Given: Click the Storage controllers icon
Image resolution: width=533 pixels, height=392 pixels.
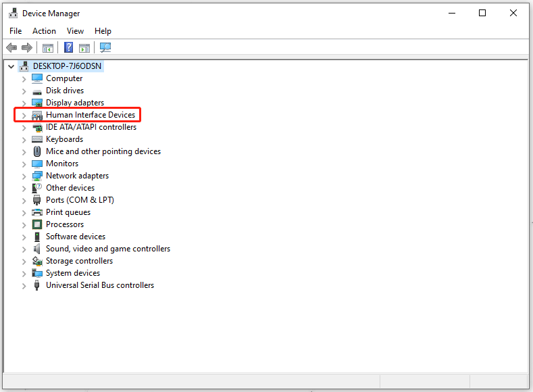Looking at the screenshot, I should pyautogui.click(x=37, y=261).
